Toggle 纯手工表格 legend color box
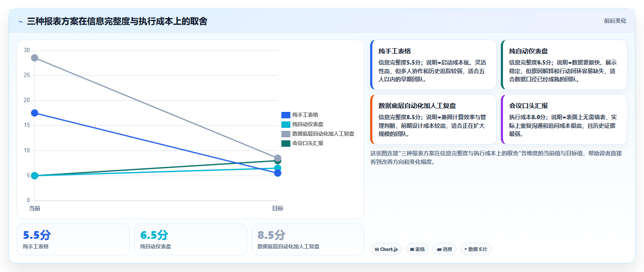 tap(286, 115)
